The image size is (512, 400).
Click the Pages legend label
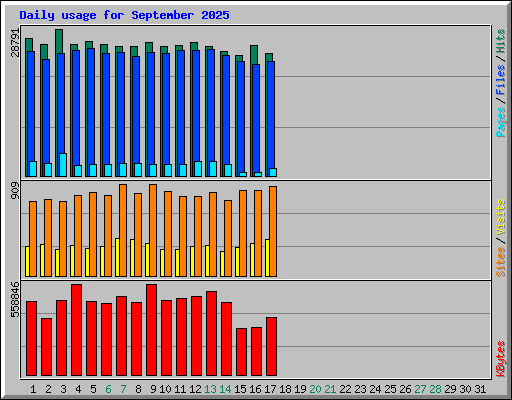tap(500, 122)
